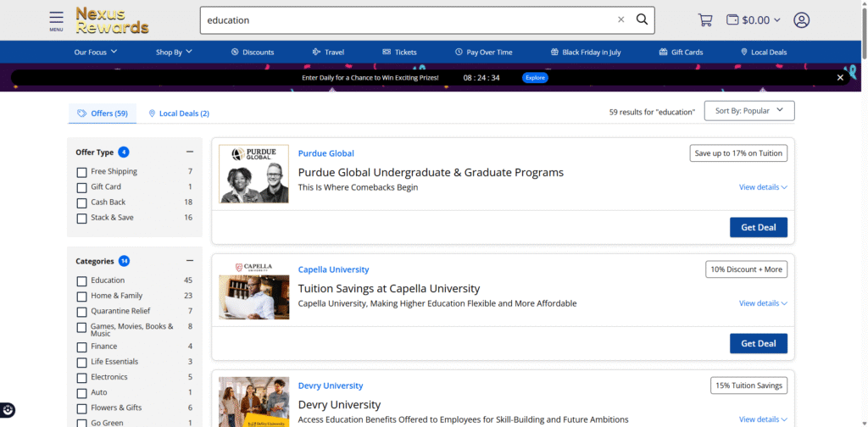Check the Gift Card offer type filter

pyautogui.click(x=81, y=187)
